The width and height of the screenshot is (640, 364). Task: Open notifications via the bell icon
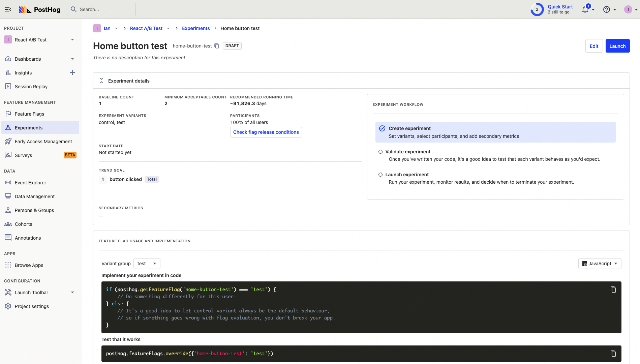(585, 9)
